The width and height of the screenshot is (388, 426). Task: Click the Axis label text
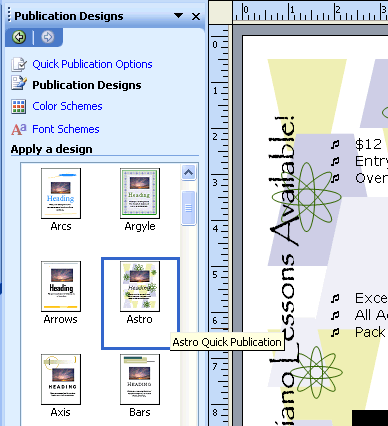click(61, 412)
